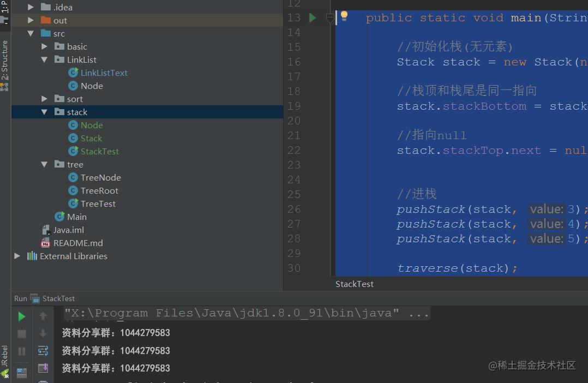The image size is (588, 383).
Task: Click the TreeTest runnable class icon
Action: click(x=73, y=204)
